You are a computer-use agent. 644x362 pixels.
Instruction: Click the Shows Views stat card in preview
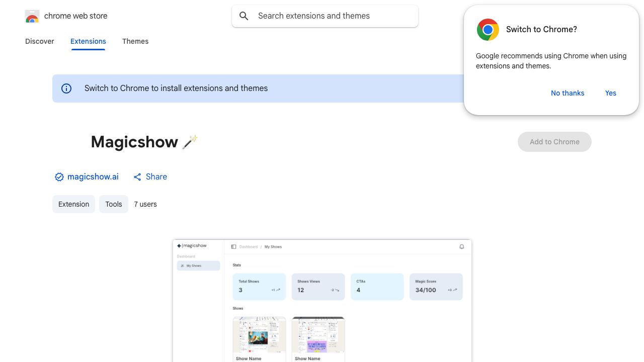tap(318, 287)
